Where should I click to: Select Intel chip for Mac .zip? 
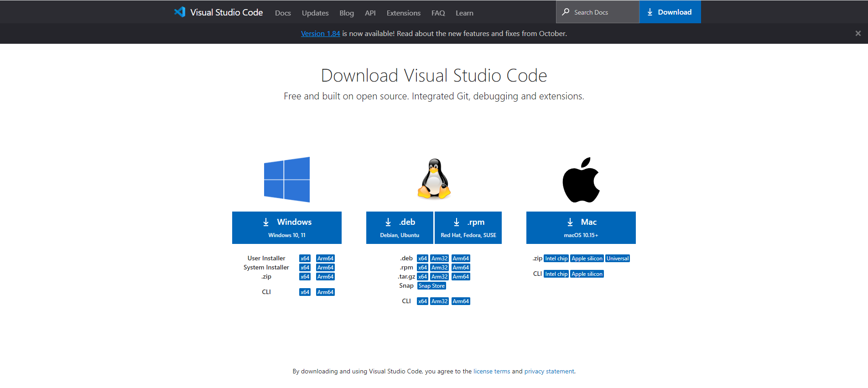pos(556,259)
